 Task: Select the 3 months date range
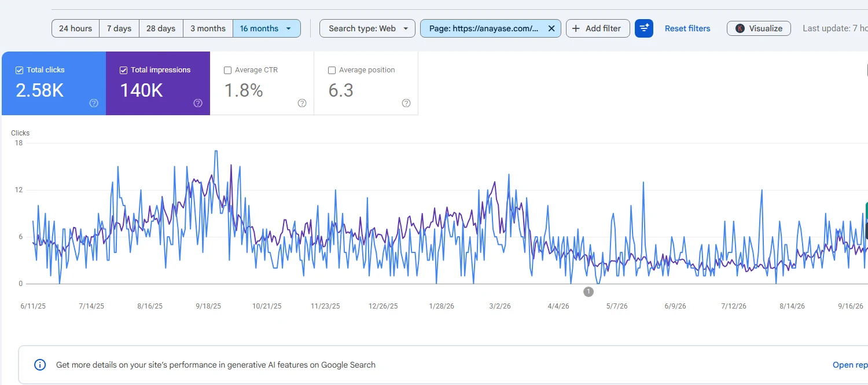click(208, 28)
